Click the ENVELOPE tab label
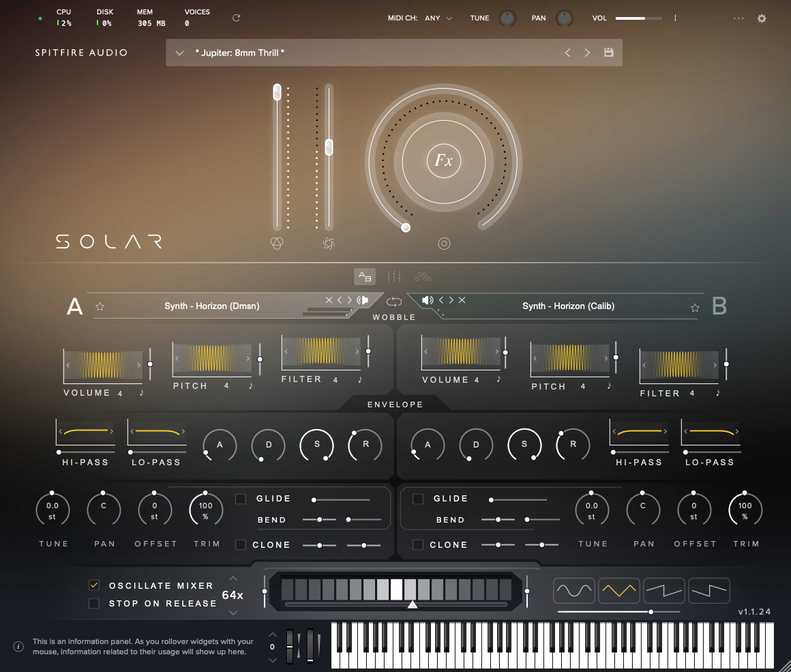 pos(394,404)
